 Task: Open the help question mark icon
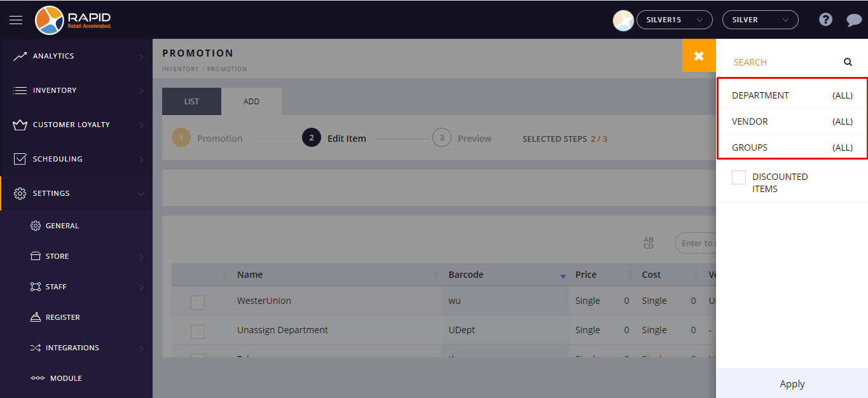tap(825, 20)
